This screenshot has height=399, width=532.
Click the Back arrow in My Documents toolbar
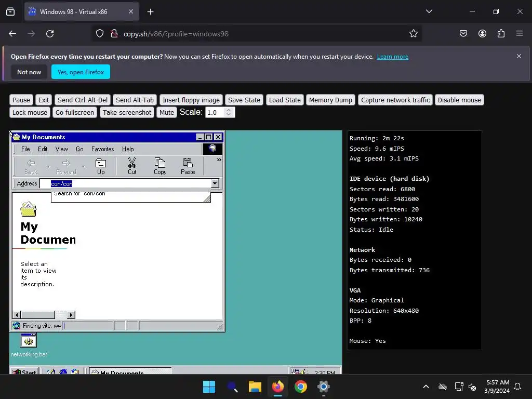(31, 166)
